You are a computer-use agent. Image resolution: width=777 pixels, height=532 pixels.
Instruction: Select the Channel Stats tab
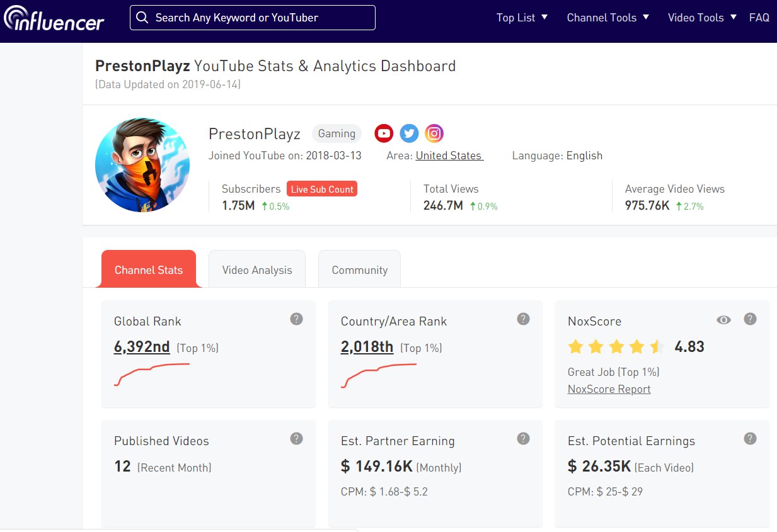click(149, 269)
